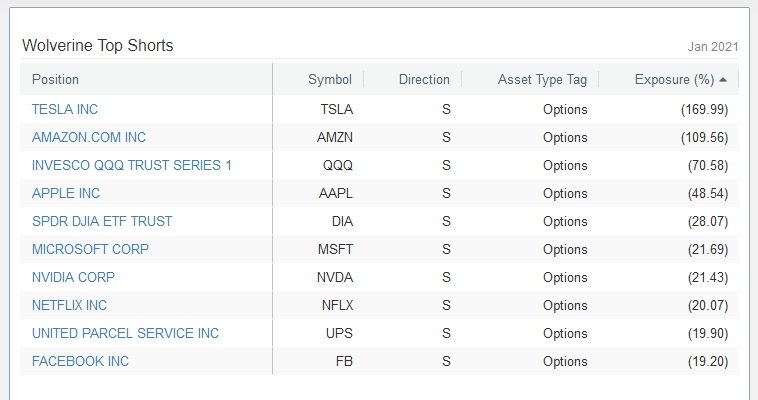Viewport: 758px width, 400px height.
Task: Select the NFLX symbol cell
Action: 337,306
